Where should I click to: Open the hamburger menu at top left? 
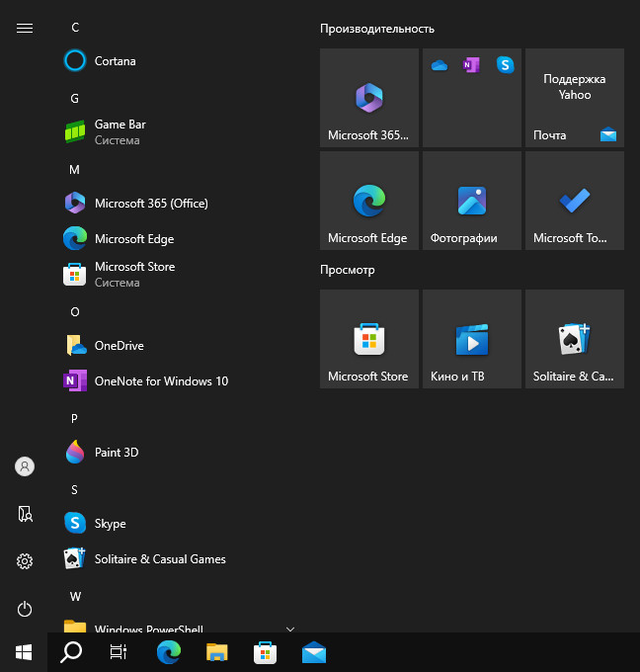[25, 29]
